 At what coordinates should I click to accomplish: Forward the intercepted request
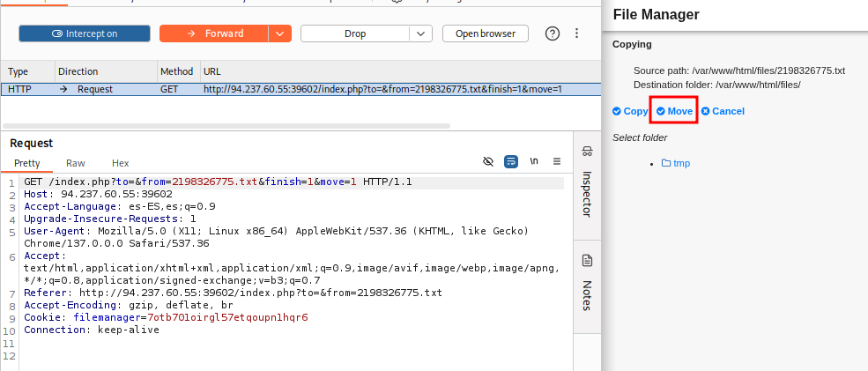[x=213, y=33]
